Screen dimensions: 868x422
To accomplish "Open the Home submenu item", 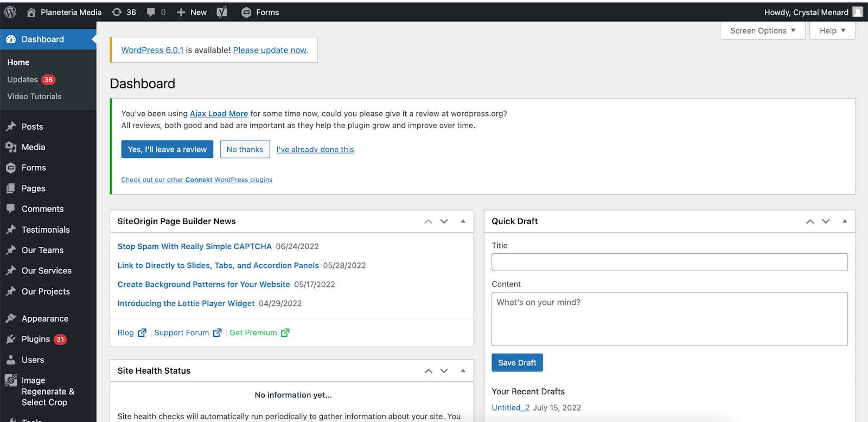I will pos(18,62).
